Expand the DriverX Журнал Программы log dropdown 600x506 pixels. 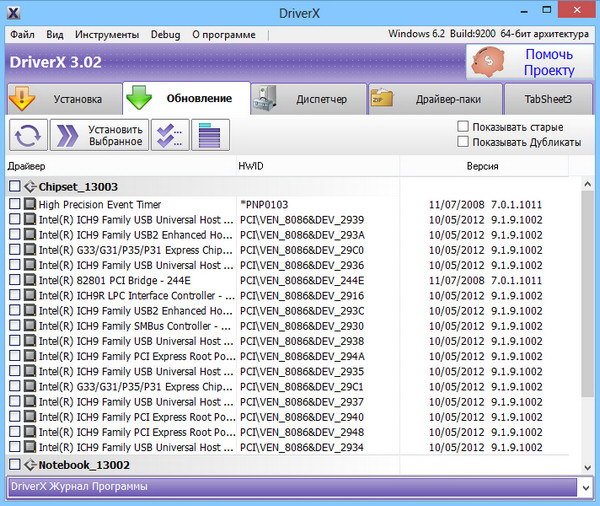coord(584,487)
